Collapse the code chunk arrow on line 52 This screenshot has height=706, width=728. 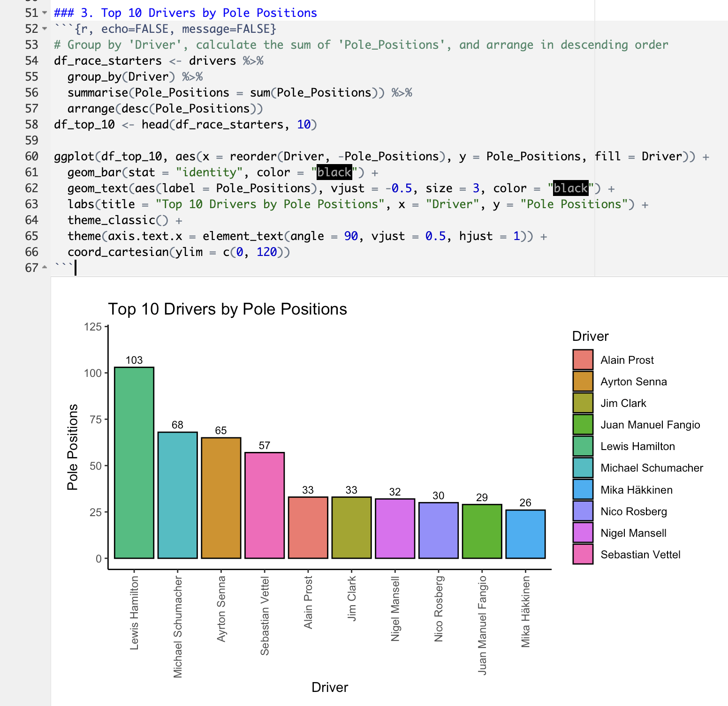tap(45, 29)
